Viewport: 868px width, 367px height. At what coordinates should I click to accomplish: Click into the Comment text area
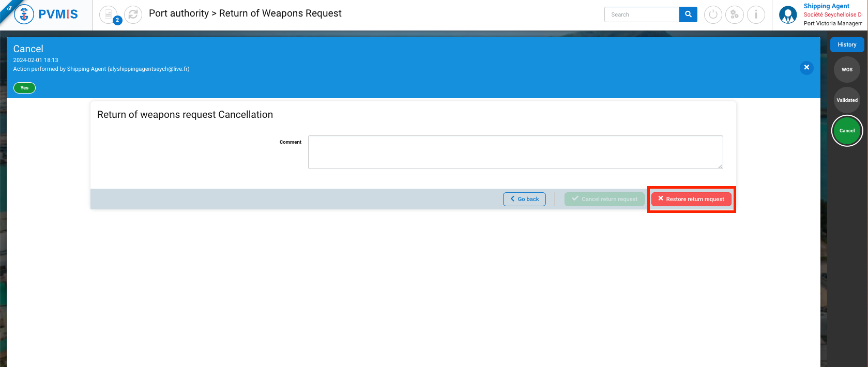(x=515, y=152)
